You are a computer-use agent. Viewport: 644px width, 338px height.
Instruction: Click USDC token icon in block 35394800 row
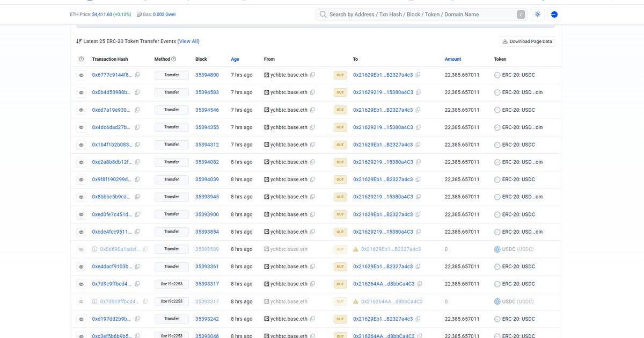click(497, 75)
